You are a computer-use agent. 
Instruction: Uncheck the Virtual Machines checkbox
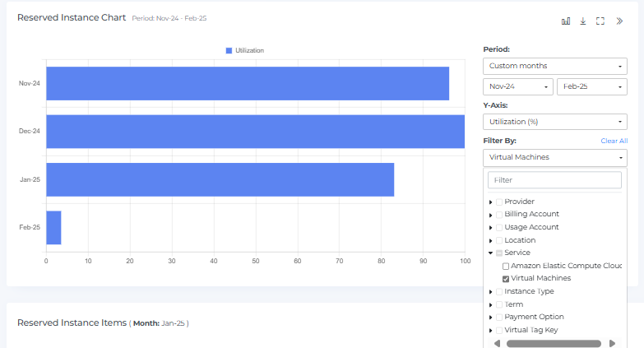tap(506, 279)
